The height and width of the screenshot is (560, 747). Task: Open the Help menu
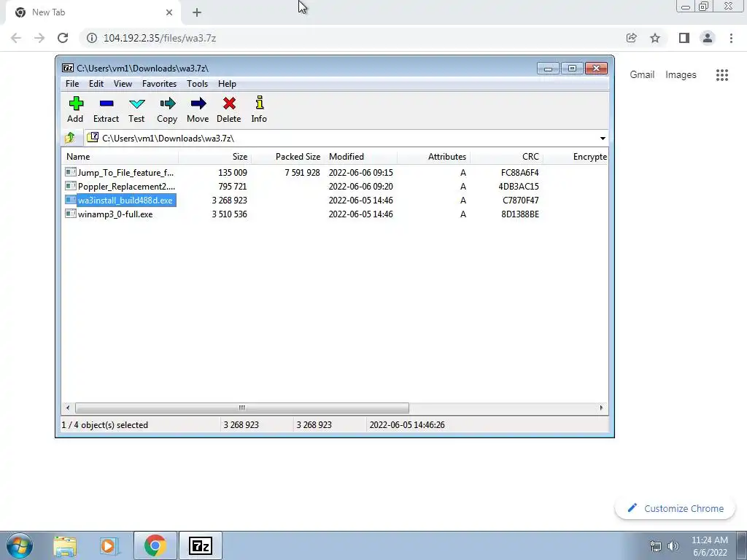[227, 84]
